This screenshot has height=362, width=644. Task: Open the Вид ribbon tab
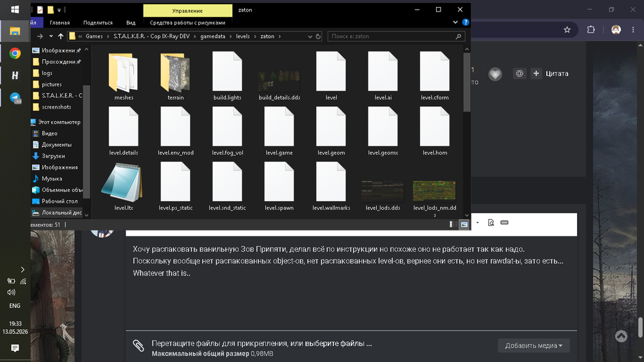[131, 23]
